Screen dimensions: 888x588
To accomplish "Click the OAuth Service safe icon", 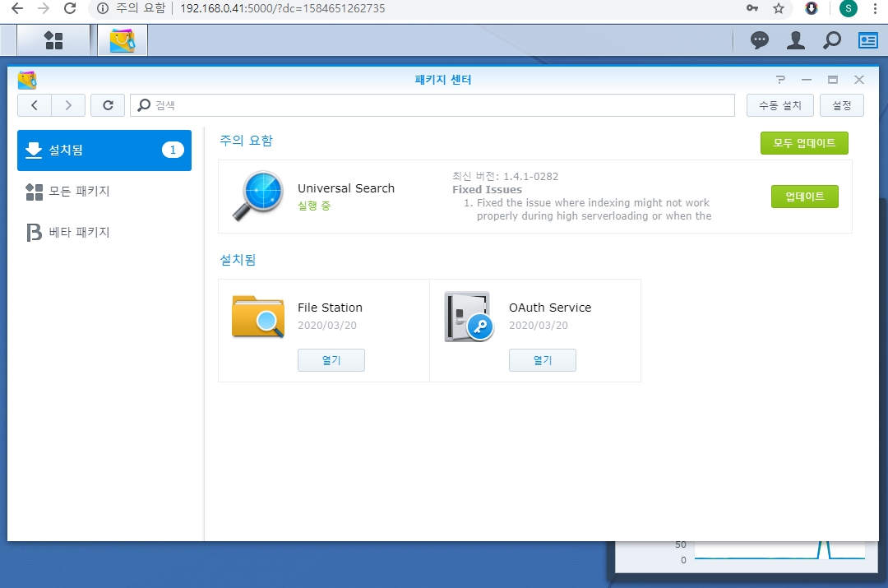I will pos(469,317).
